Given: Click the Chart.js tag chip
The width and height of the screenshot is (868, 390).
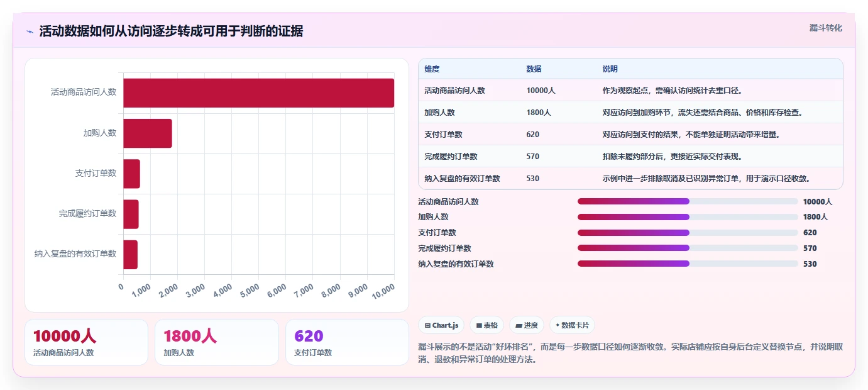Looking at the screenshot, I should coord(442,325).
